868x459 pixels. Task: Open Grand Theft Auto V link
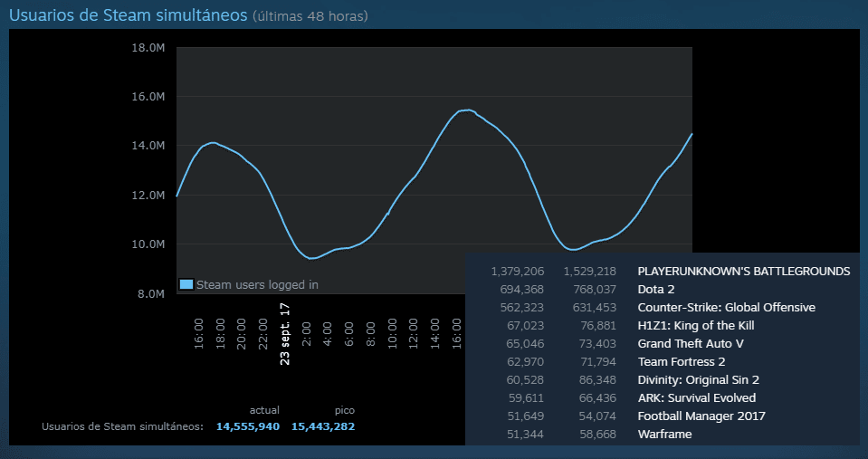click(691, 344)
